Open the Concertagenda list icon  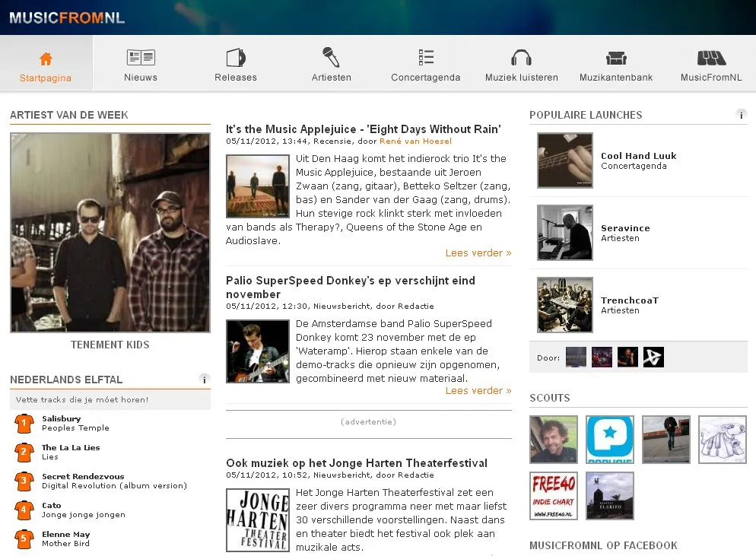pyautogui.click(x=426, y=58)
